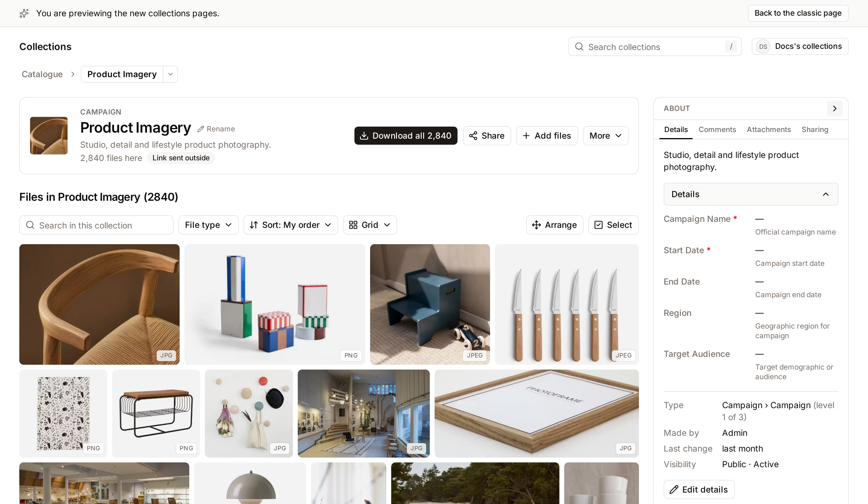The height and width of the screenshot is (504, 868).
Task: Click Download all 2,840 button
Action: (406, 136)
